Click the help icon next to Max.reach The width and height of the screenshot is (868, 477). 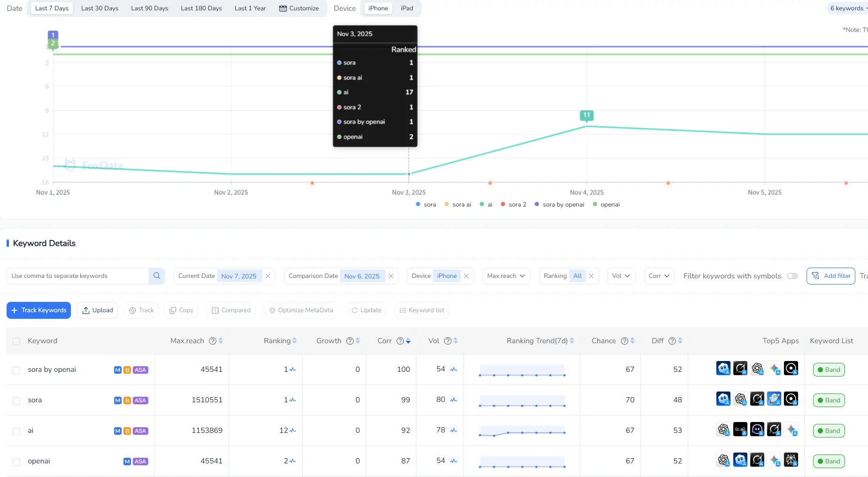212,341
